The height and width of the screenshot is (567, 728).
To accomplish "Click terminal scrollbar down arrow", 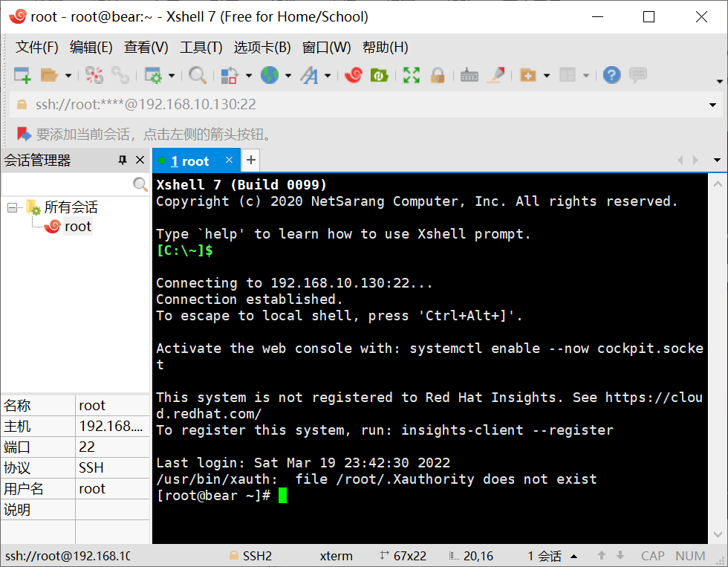I will 718,534.
